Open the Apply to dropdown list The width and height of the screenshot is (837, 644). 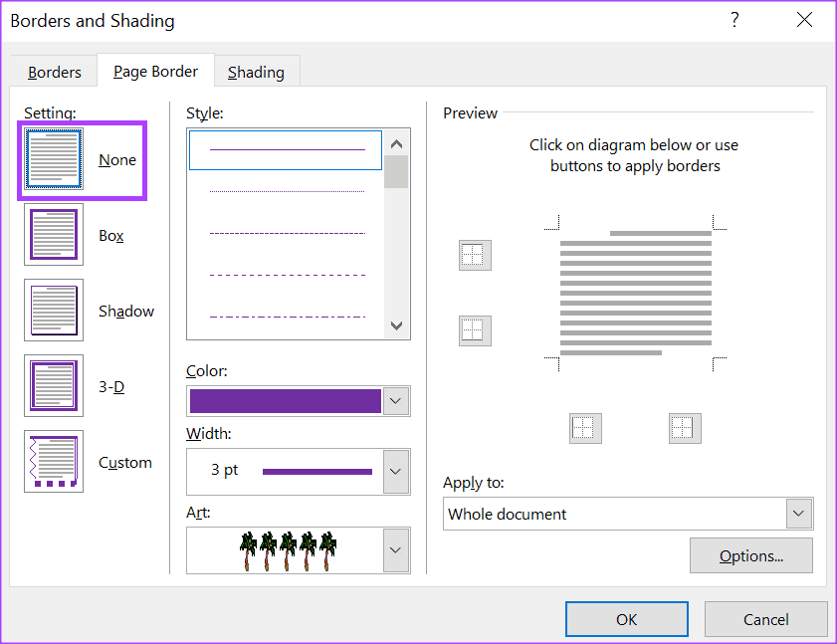798,514
